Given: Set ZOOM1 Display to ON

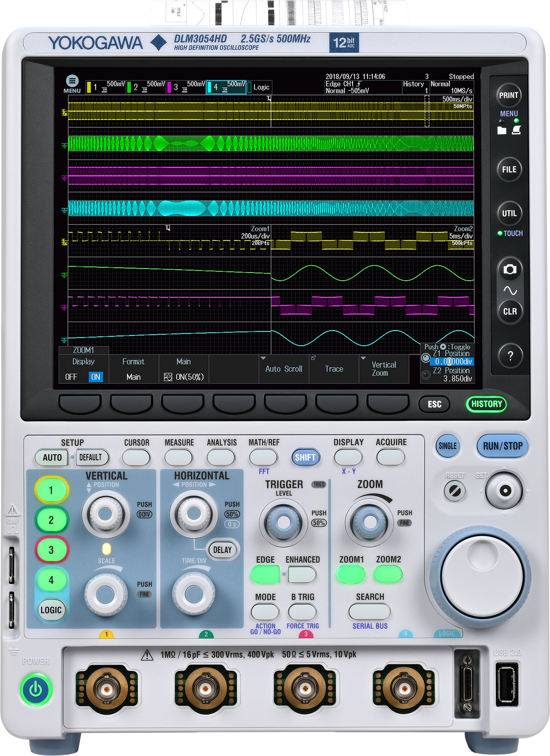Looking at the screenshot, I should tap(96, 377).
